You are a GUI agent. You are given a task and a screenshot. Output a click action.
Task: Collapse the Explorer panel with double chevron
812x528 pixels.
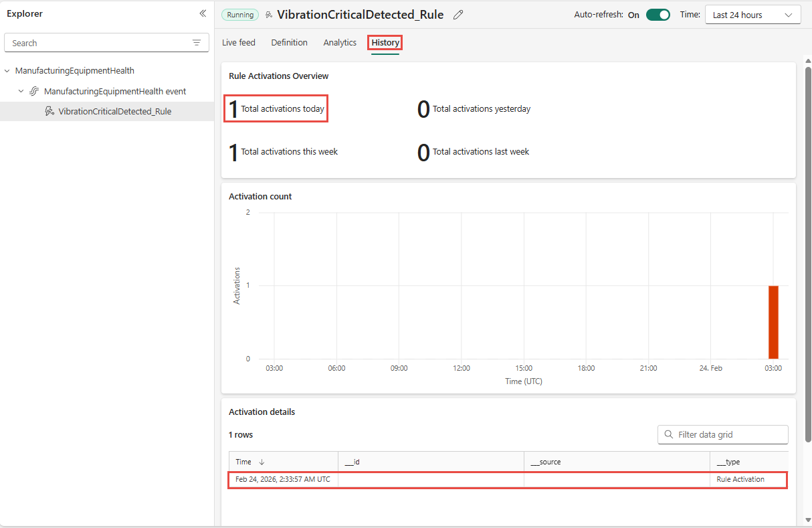tap(203, 13)
